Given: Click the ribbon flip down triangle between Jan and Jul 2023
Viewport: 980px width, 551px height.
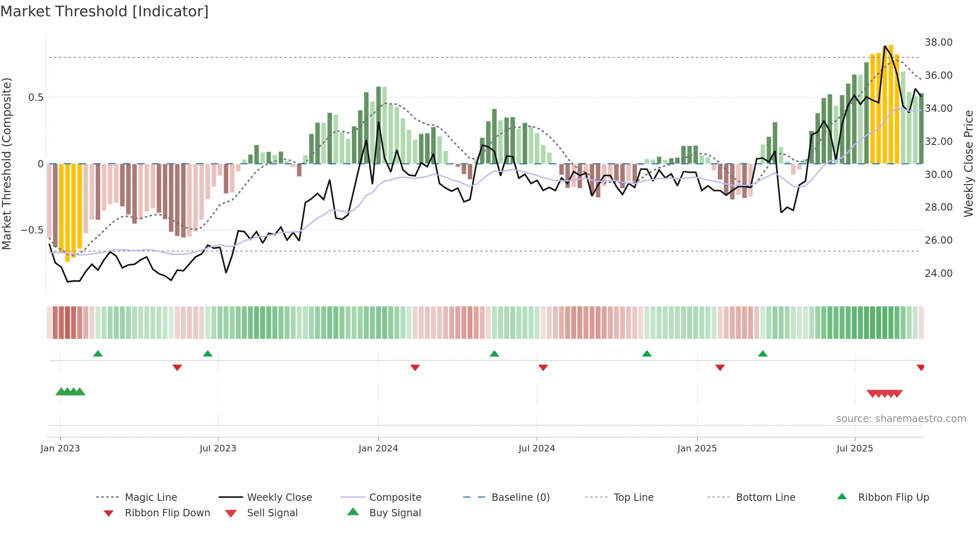Looking at the screenshot, I should tap(177, 368).
